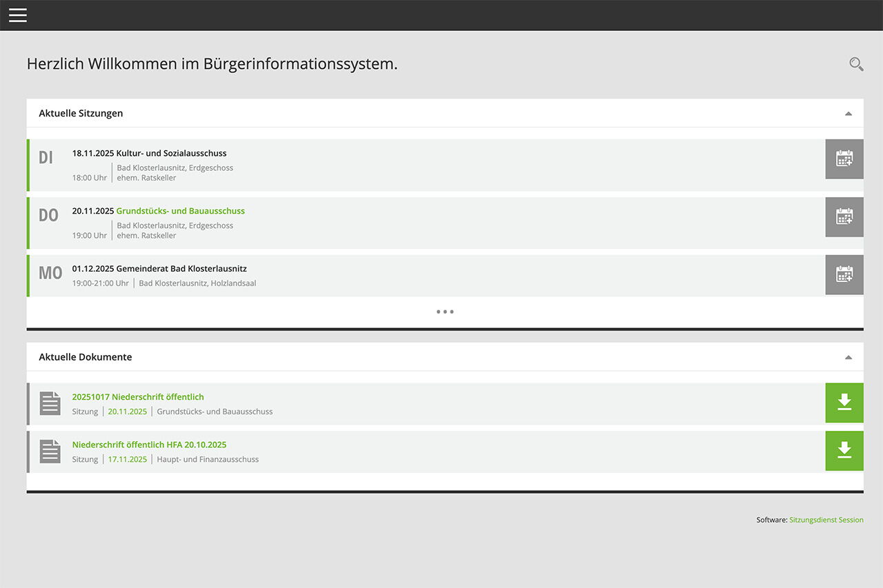Download the Niederschrift öffentlich HFA 20.10.2025
Screen dimensions: 883x588
844,450
